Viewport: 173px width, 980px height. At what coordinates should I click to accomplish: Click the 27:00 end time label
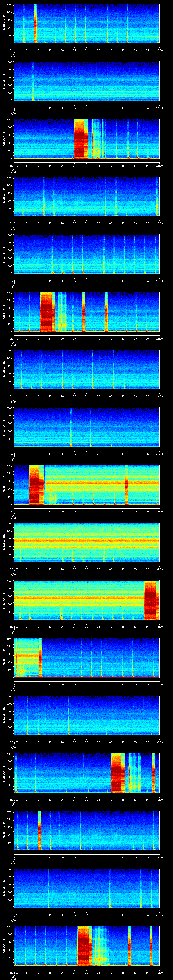point(159,281)
